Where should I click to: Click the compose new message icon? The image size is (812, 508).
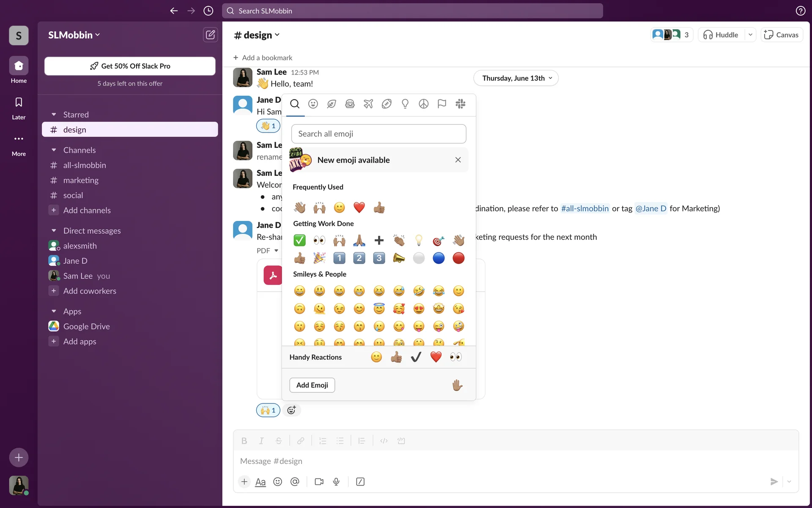pos(210,35)
